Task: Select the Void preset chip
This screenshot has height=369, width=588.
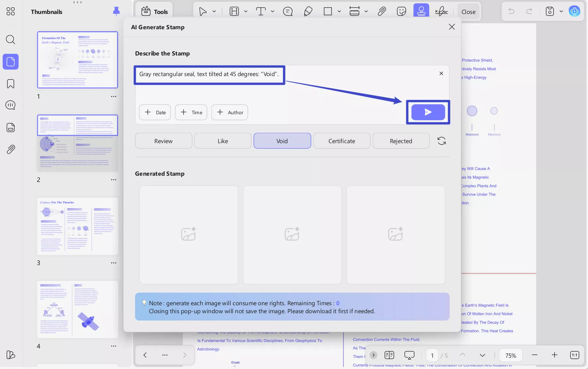Action: 282,141
